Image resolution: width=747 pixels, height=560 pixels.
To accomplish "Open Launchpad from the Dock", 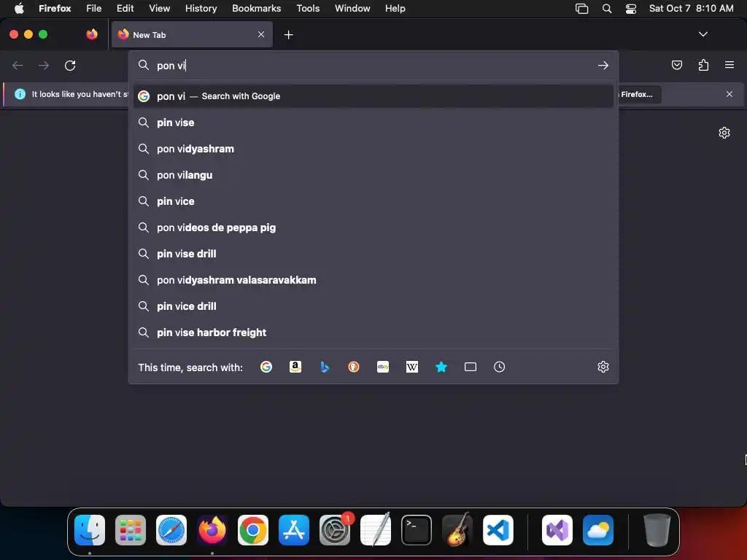I will (x=131, y=529).
